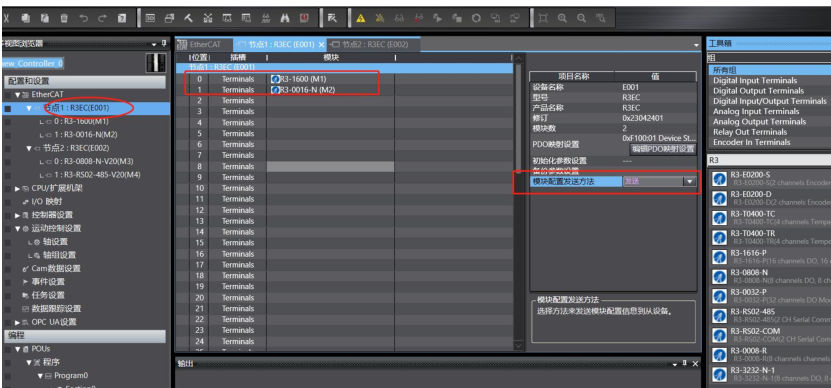Collapse the 节点1 : R3EC(E001) node

click(29, 108)
